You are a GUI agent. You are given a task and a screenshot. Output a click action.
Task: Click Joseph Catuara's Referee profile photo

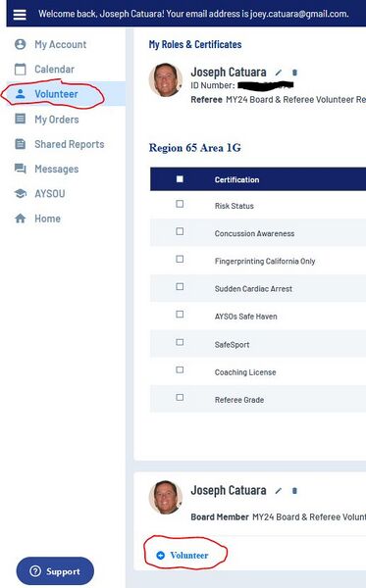tap(166, 79)
